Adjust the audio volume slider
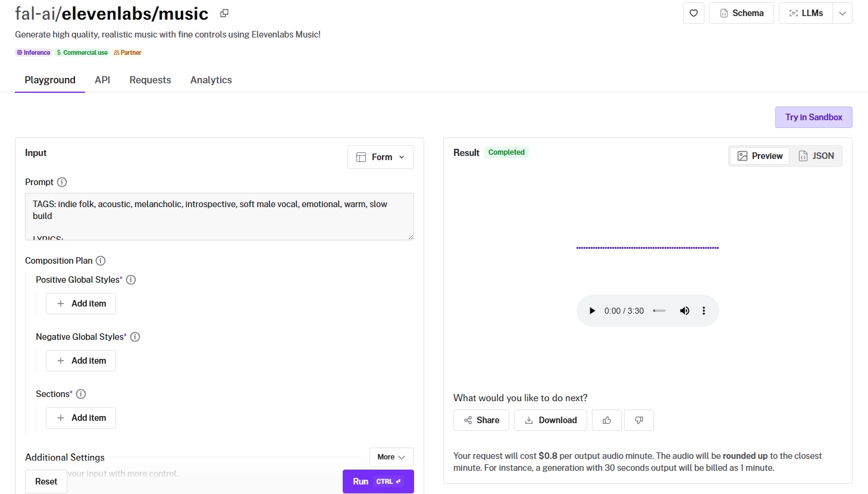 659,311
